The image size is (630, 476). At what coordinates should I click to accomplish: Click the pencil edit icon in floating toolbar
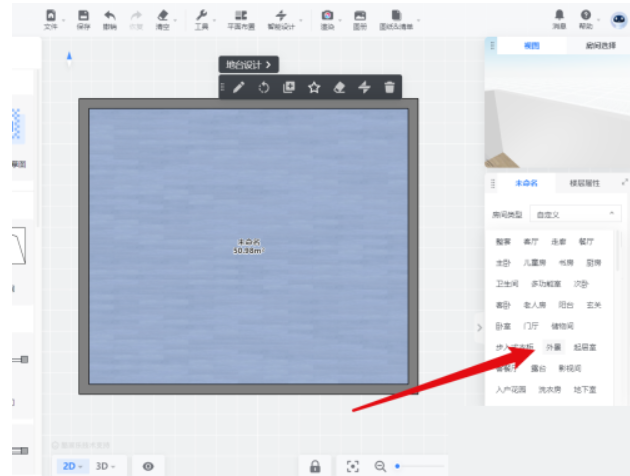(x=239, y=87)
